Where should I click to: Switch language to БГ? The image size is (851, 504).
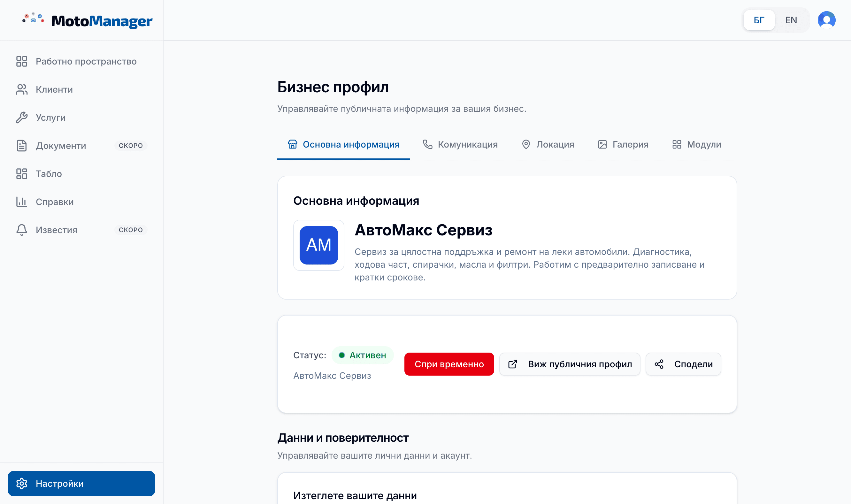tap(759, 20)
